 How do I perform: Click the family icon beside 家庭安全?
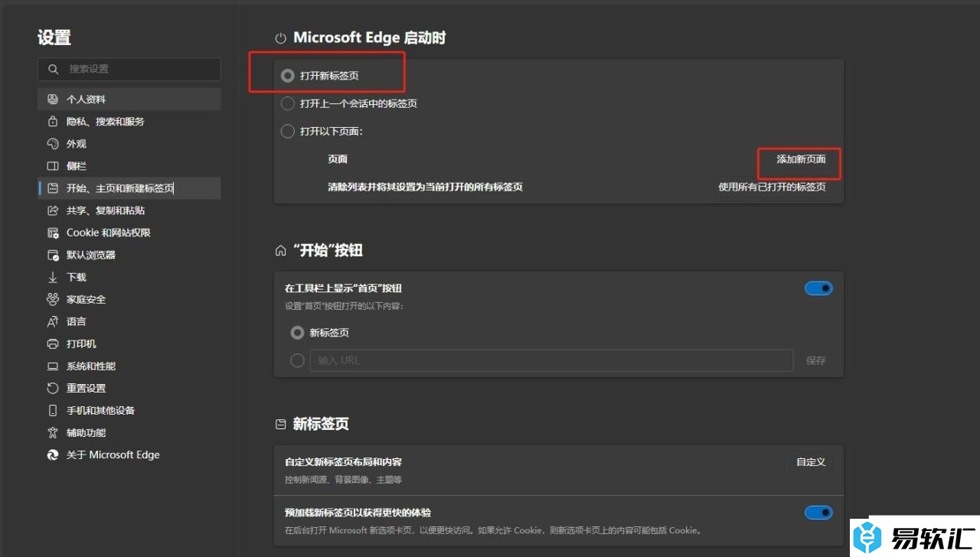click(x=53, y=299)
